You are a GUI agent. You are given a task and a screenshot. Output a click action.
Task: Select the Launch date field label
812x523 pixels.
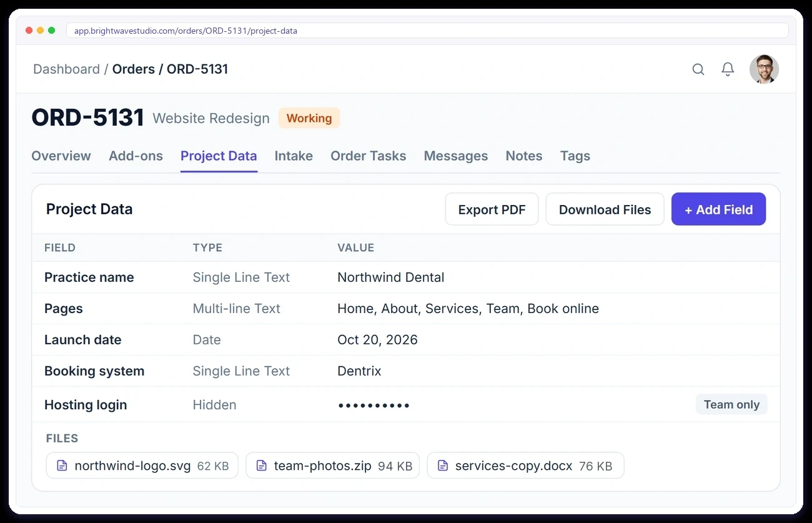83,340
